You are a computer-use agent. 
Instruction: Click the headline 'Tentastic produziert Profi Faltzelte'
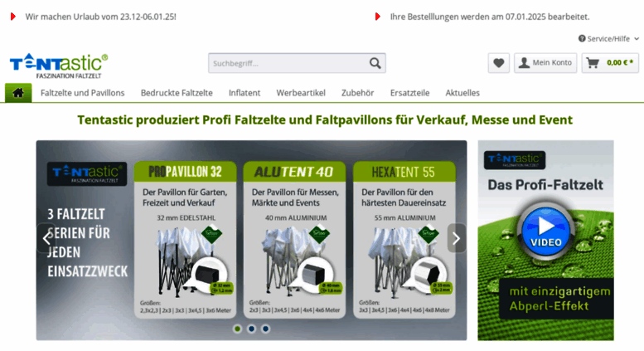coord(324,120)
